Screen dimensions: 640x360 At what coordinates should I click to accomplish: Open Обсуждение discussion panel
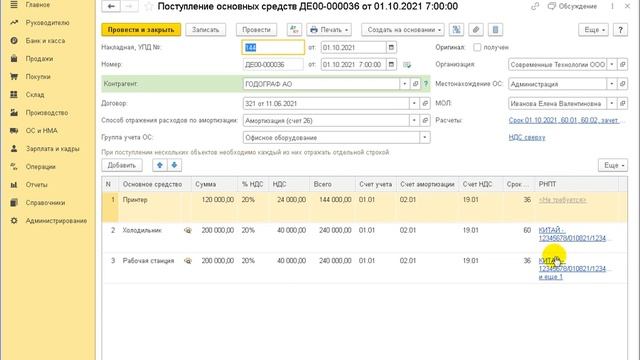click(x=573, y=7)
